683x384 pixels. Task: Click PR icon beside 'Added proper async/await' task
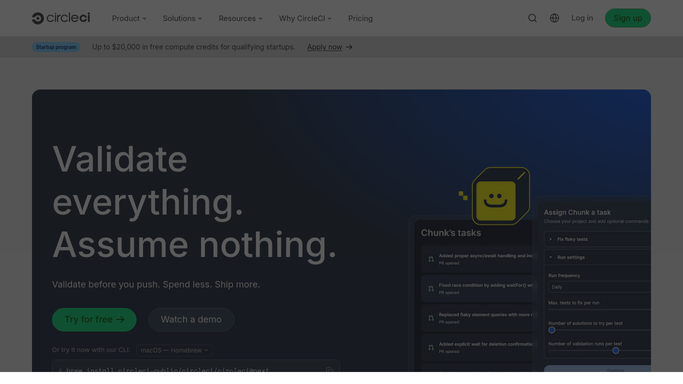click(x=431, y=259)
